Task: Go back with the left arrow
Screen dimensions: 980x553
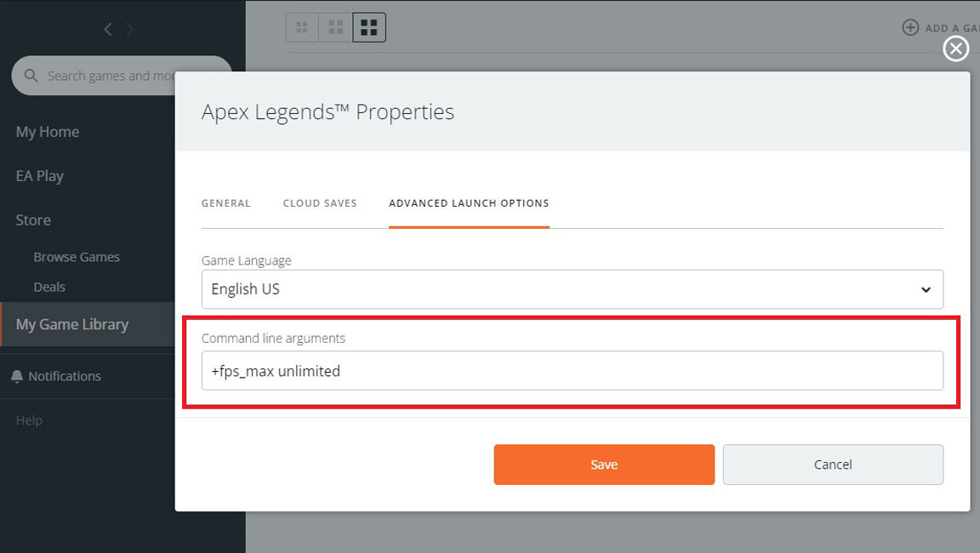Action: pos(108,30)
